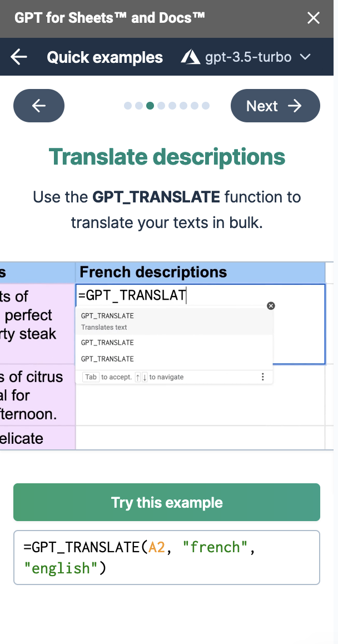The height and width of the screenshot is (644, 338).
Task: Jump to the first pagination dot
Action: (x=128, y=106)
